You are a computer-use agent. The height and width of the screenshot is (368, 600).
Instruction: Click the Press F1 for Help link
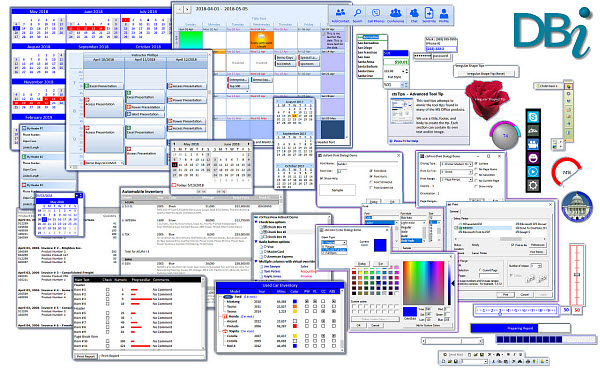pos(406,141)
